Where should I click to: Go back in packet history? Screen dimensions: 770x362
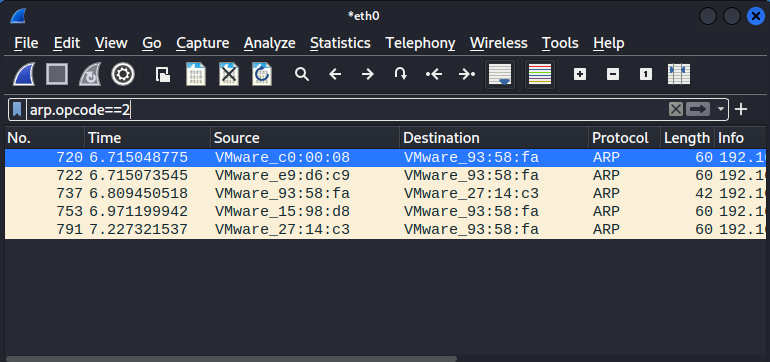(x=335, y=75)
